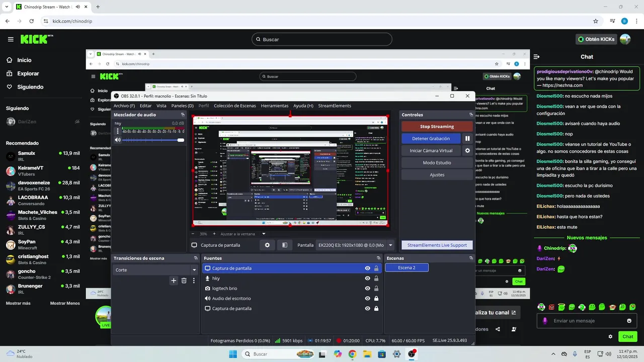Open the Vista menu in OBS

click(161, 106)
